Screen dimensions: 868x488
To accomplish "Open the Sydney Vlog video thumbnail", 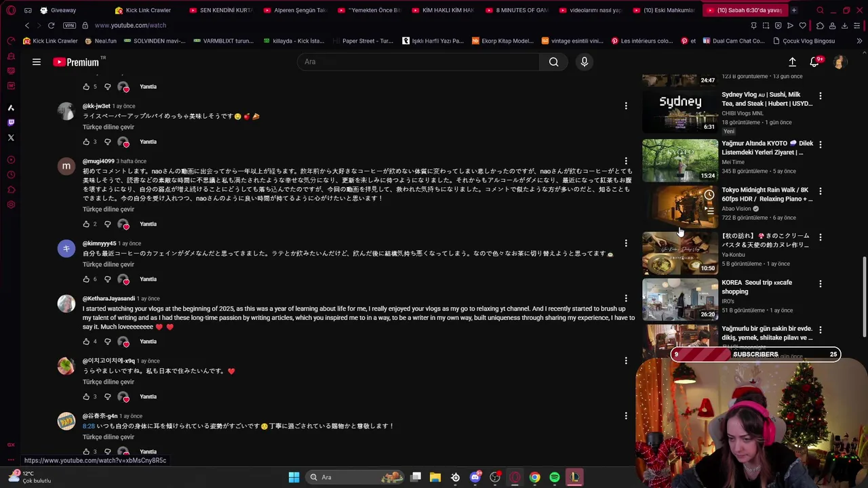I will click(x=680, y=111).
